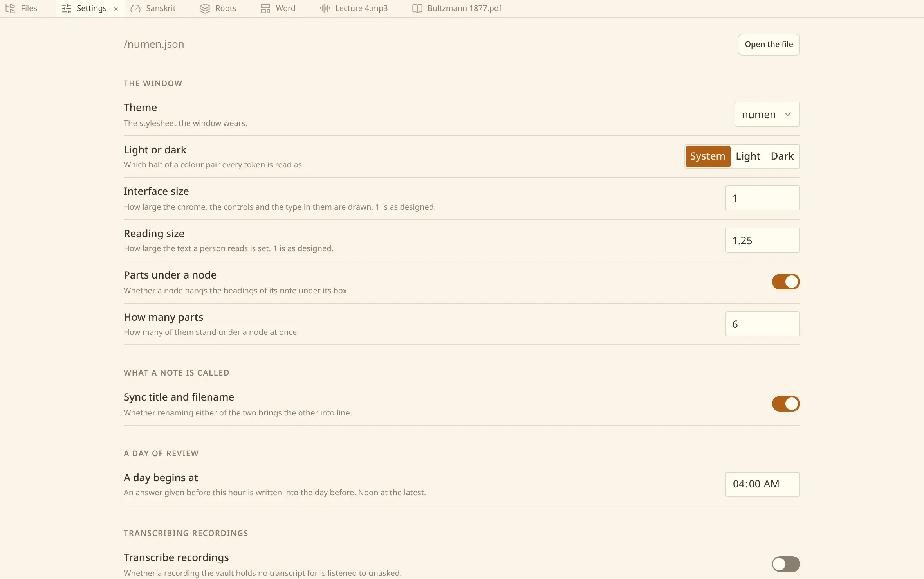Image resolution: width=924 pixels, height=579 pixels.
Task: Click the Interface size input field
Action: (762, 198)
